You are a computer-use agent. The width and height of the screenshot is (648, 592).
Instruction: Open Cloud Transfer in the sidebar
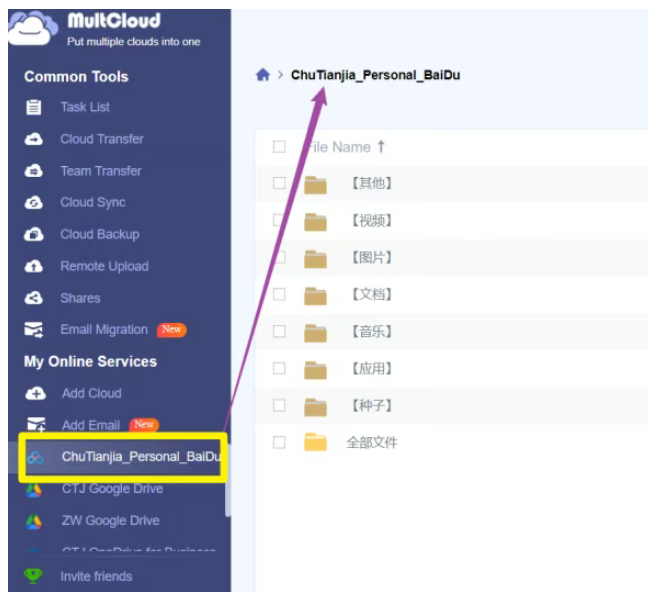[102, 139]
